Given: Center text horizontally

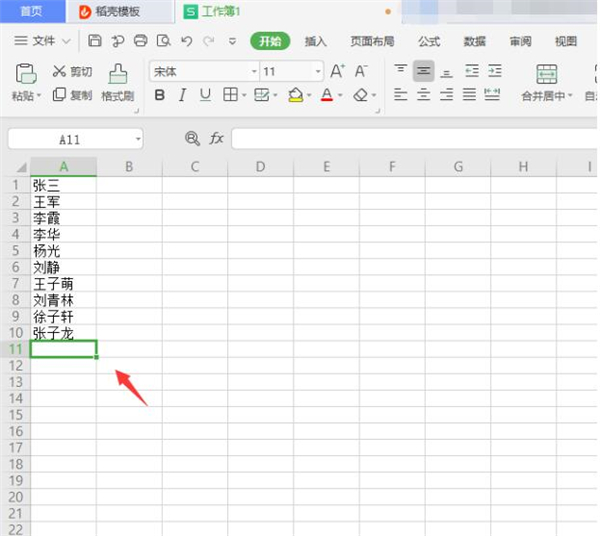Looking at the screenshot, I should pos(423,94).
